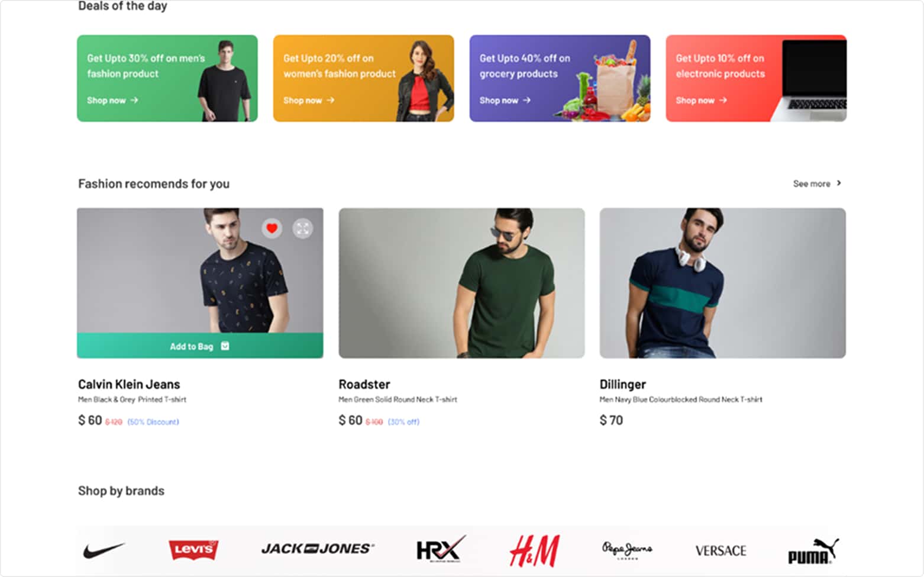Shop now on grocery products banner
This screenshot has height=577, width=924.
pos(505,101)
